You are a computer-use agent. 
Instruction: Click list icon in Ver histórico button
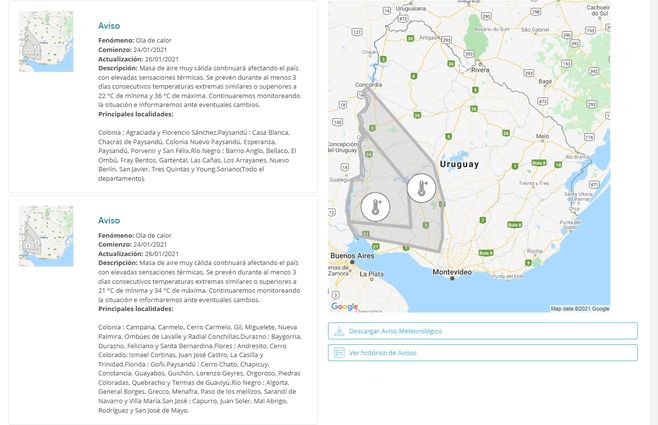click(x=340, y=353)
